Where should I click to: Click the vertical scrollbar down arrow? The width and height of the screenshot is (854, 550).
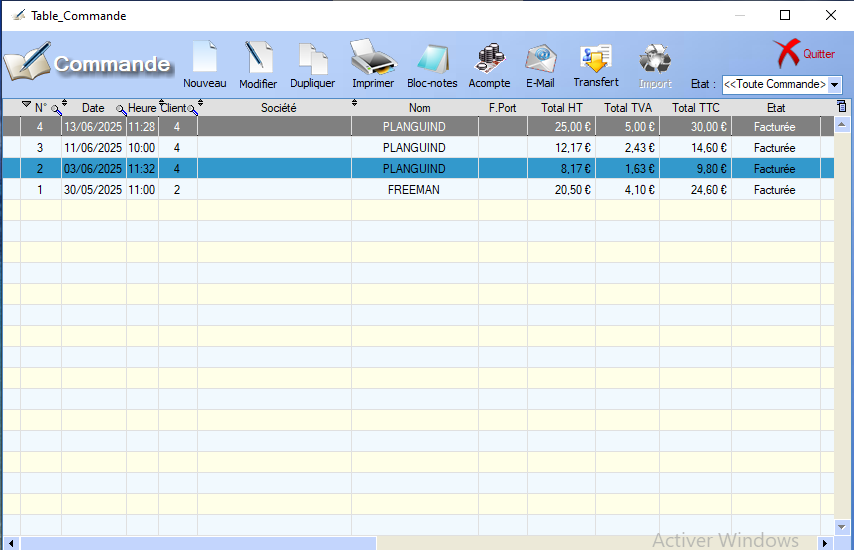[x=841, y=526]
